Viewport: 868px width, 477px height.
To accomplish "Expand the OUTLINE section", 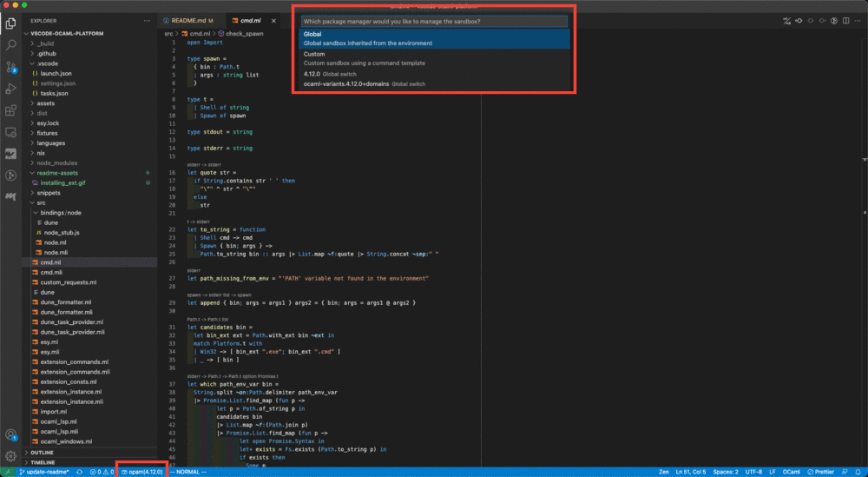I will point(89,453).
